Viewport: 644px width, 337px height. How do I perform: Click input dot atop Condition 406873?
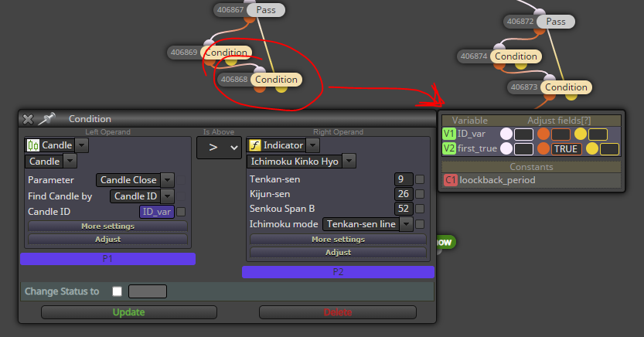click(550, 77)
